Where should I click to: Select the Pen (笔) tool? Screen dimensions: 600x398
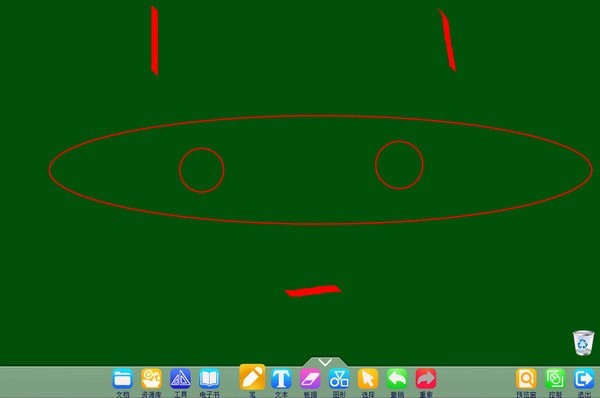pyautogui.click(x=252, y=377)
